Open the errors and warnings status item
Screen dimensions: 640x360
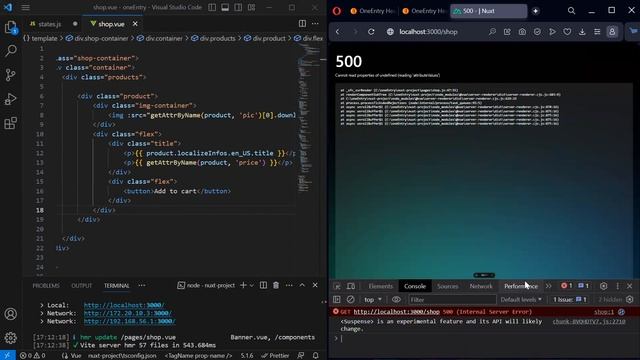[32, 356]
